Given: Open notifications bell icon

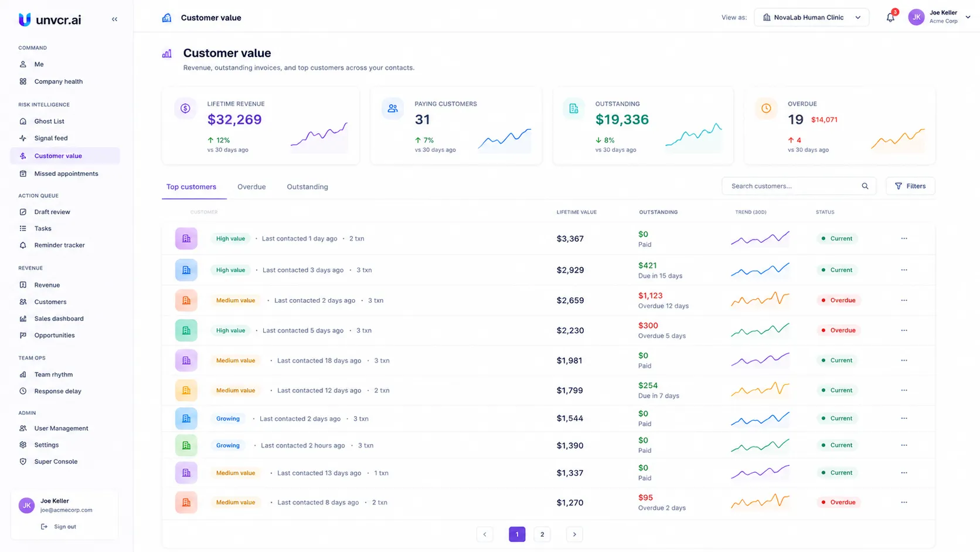Looking at the screenshot, I should [x=890, y=18].
